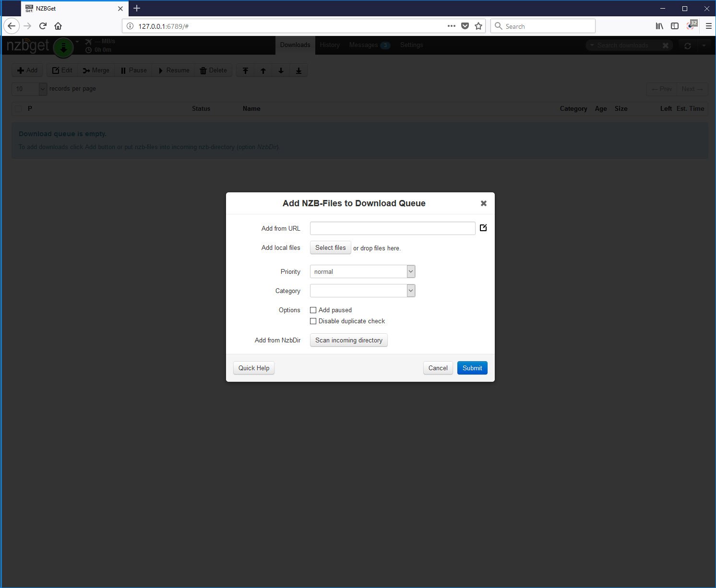Click the Merge toolbar button
This screenshot has height=588, width=716.
pyautogui.click(x=96, y=71)
